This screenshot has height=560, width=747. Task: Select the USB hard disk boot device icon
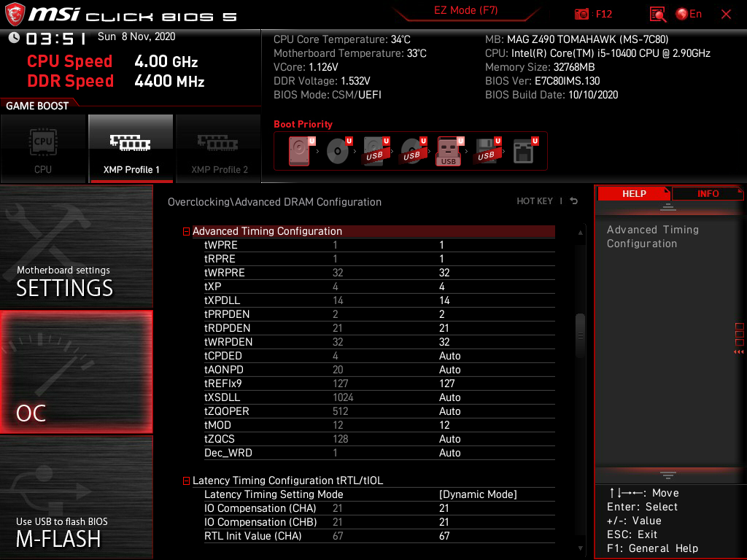[376, 151]
